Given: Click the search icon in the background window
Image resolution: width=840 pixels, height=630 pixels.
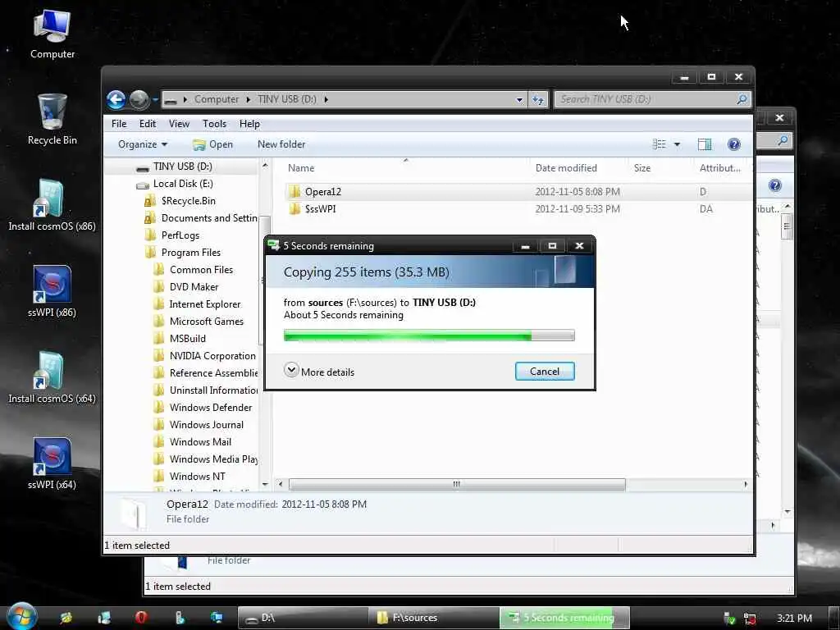Looking at the screenshot, I should tap(782, 141).
